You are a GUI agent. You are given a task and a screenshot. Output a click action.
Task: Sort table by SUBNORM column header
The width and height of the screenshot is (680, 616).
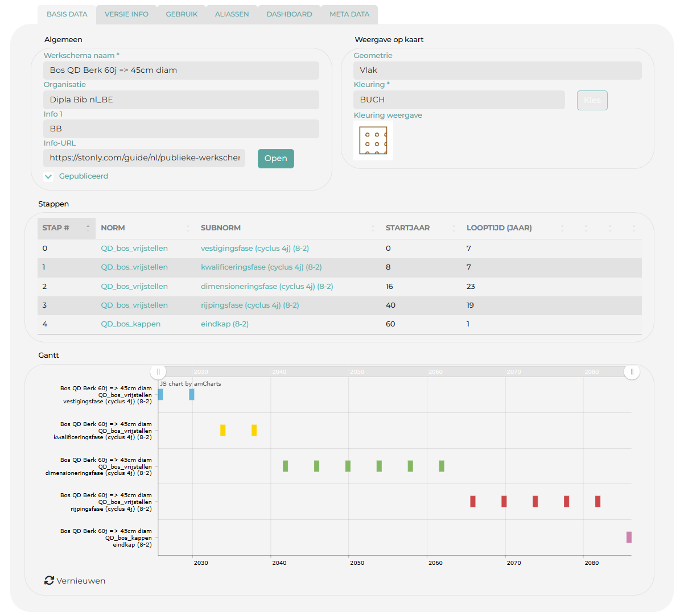(x=221, y=228)
